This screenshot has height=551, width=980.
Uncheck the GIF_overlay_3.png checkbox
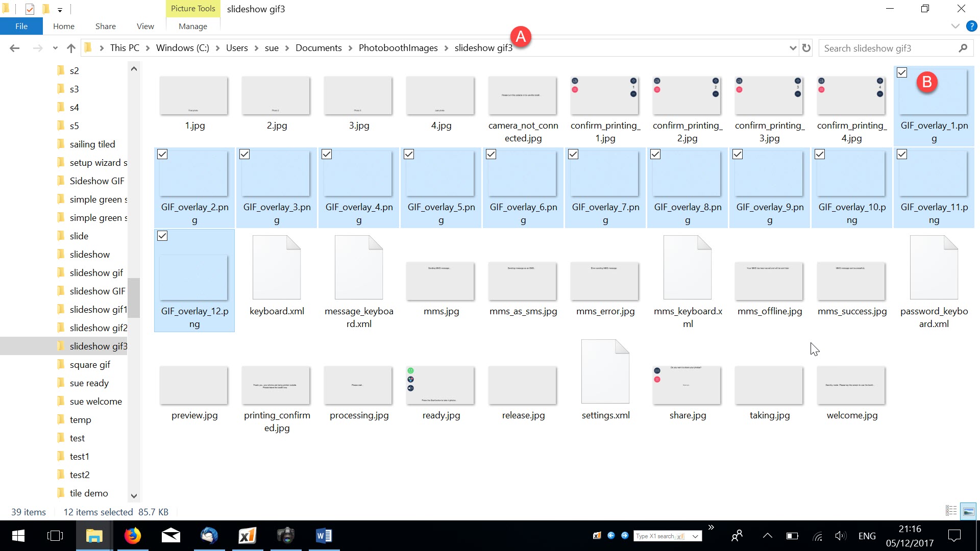coord(244,154)
